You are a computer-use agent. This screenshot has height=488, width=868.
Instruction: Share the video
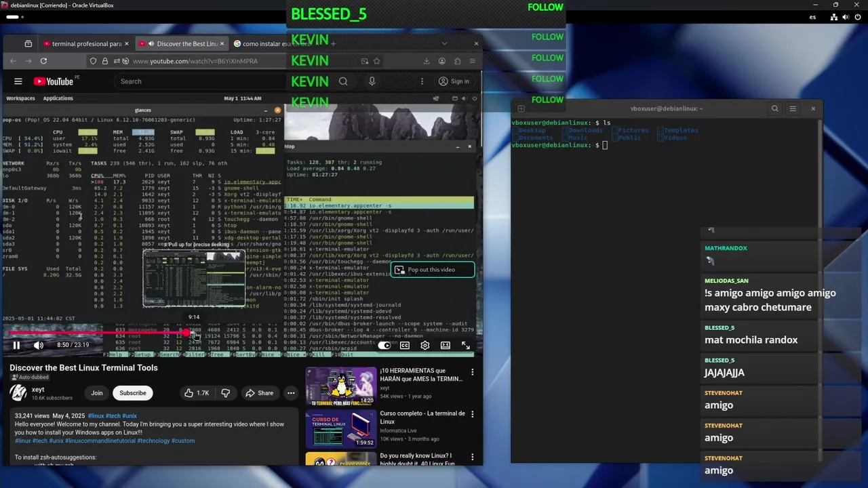click(x=260, y=393)
